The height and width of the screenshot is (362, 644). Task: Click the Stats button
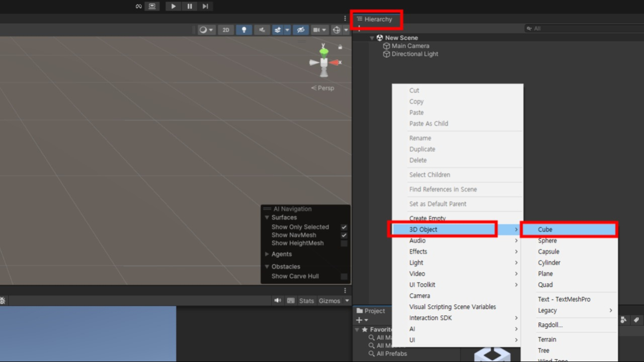tap(306, 301)
